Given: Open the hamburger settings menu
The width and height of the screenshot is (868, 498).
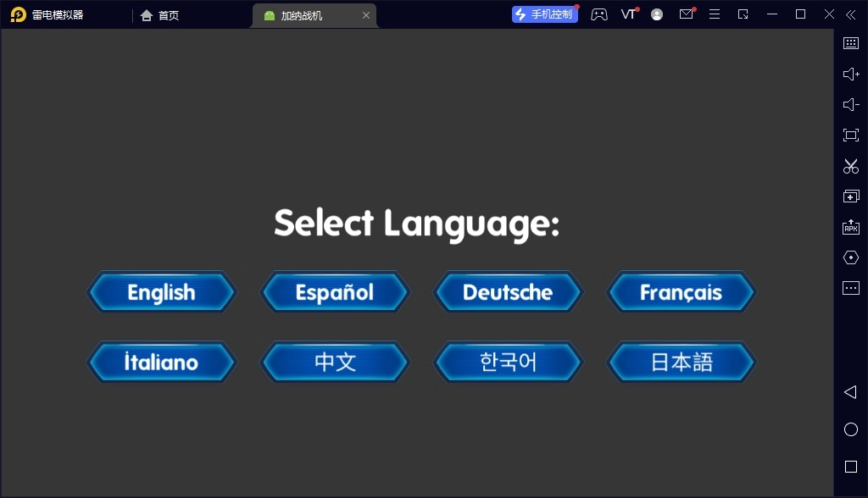Looking at the screenshot, I should tap(715, 14).
